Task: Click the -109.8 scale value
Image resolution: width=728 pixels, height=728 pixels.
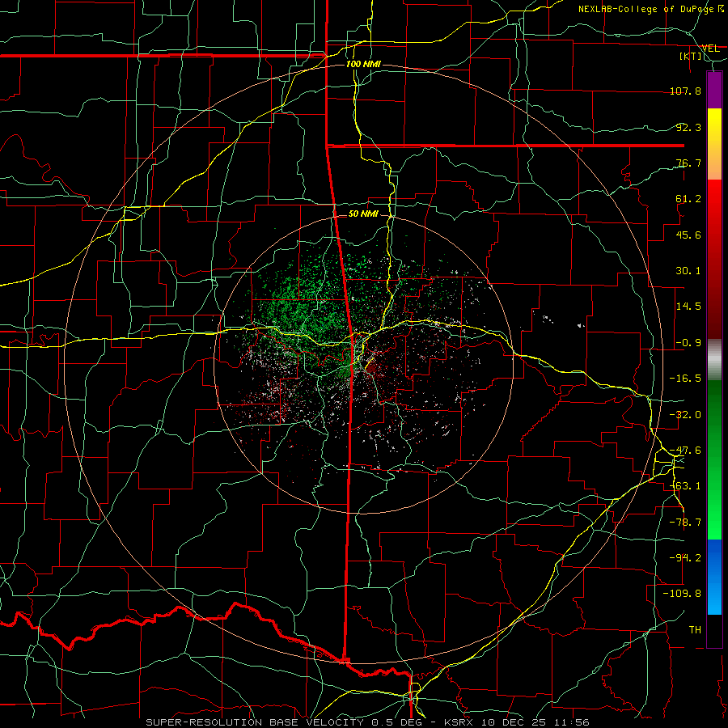Action: (683, 594)
